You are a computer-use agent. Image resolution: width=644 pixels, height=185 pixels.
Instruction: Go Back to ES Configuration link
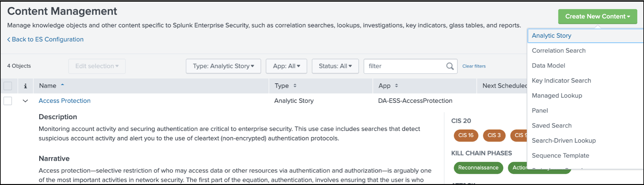tap(45, 39)
